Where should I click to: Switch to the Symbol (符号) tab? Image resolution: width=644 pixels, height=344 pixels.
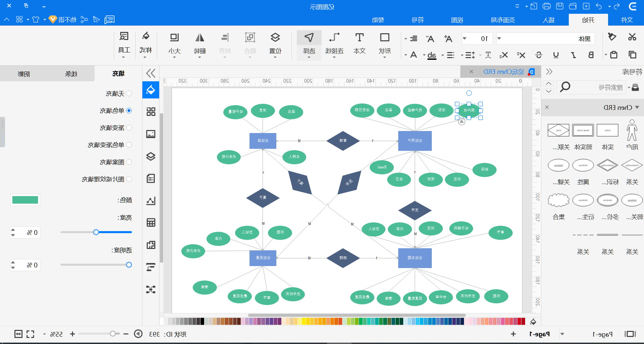tap(418, 20)
